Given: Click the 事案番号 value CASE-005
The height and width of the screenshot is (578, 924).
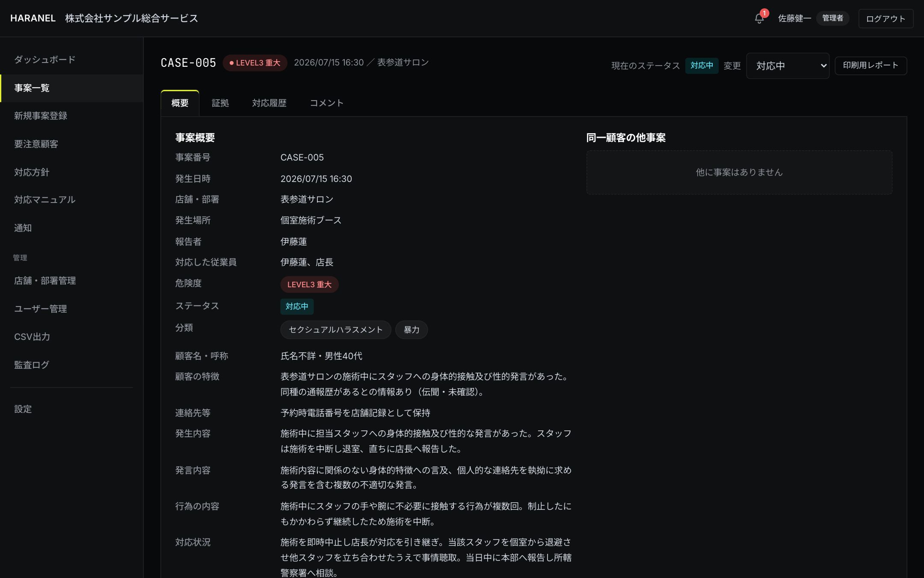Looking at the screenshot, I should [x=302, y=158].
